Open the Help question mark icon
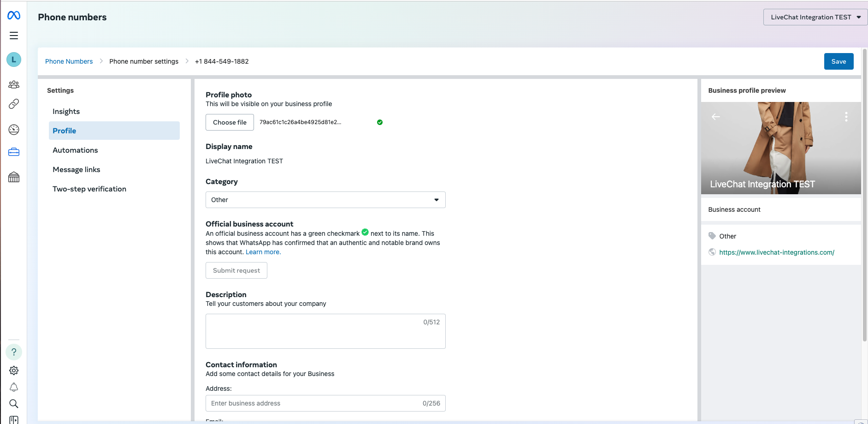This screenshot has height=424, width=868. pos(14,352)
